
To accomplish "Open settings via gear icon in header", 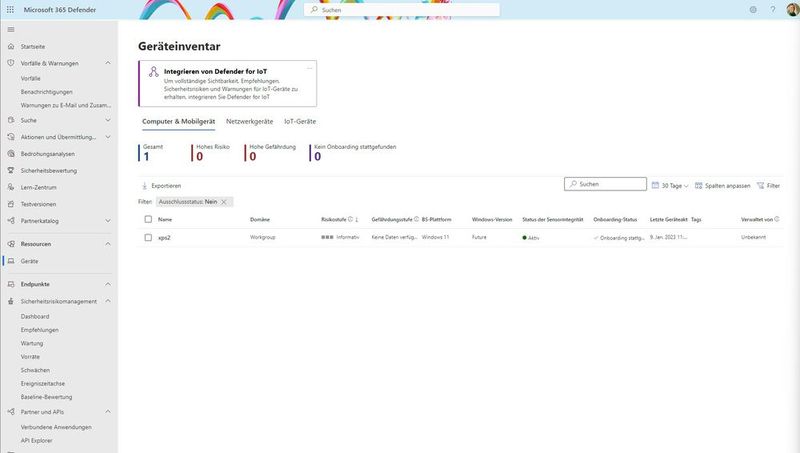I will click(x=753, y=10).
